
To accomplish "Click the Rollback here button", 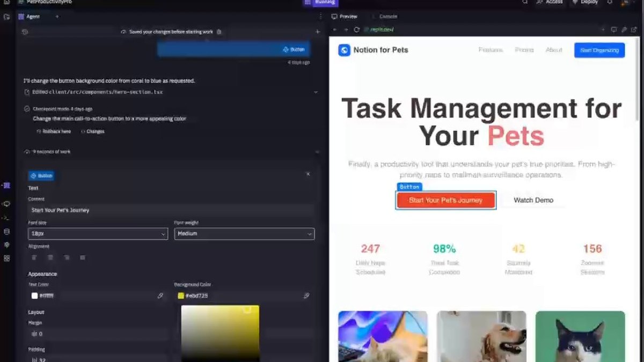I will [x=54, y=131].
